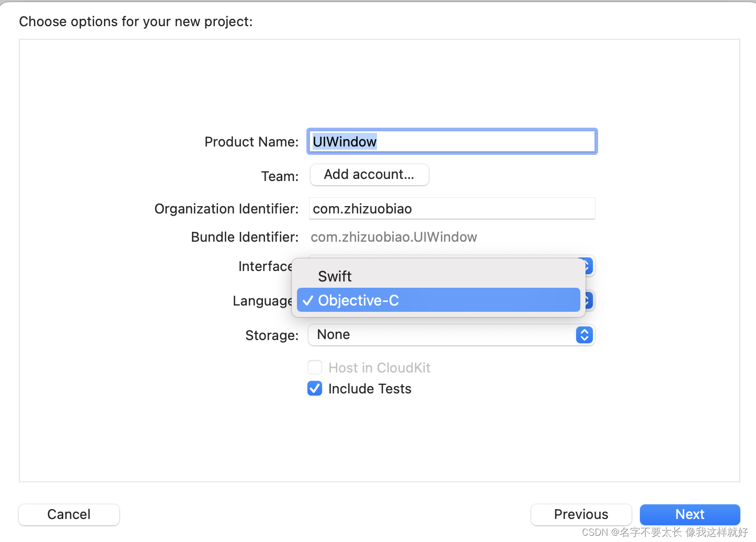Image resolution: width=756 pixels, height=542 pixels.
Task: Click the Storage label
Action: pos(271,335)
